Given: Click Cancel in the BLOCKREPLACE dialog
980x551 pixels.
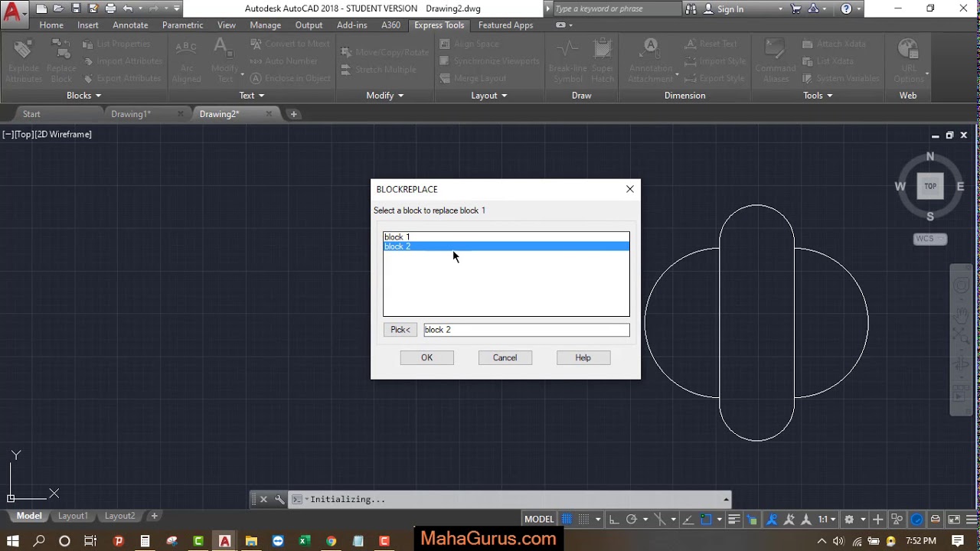Looking at the screenshot, I should point(505,357).
